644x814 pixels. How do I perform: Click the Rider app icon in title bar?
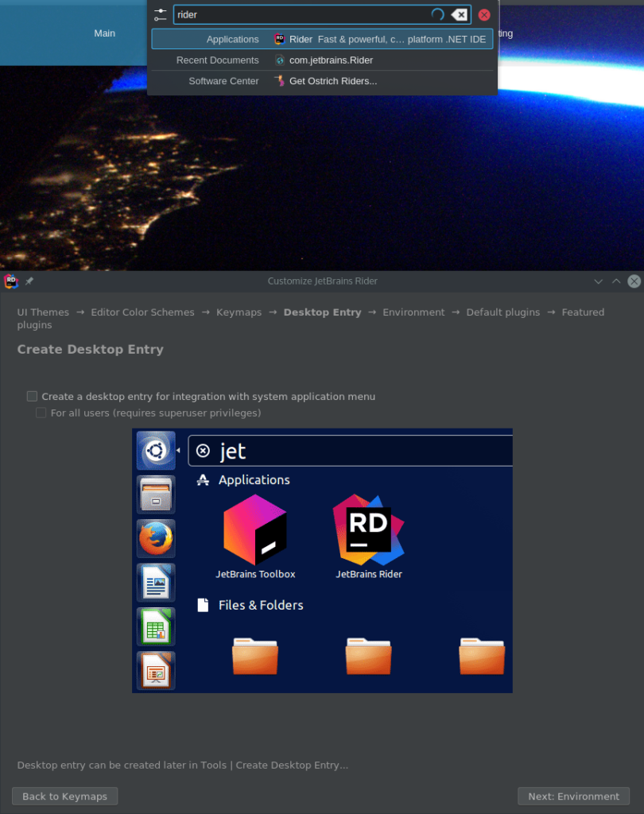(11, 281)
